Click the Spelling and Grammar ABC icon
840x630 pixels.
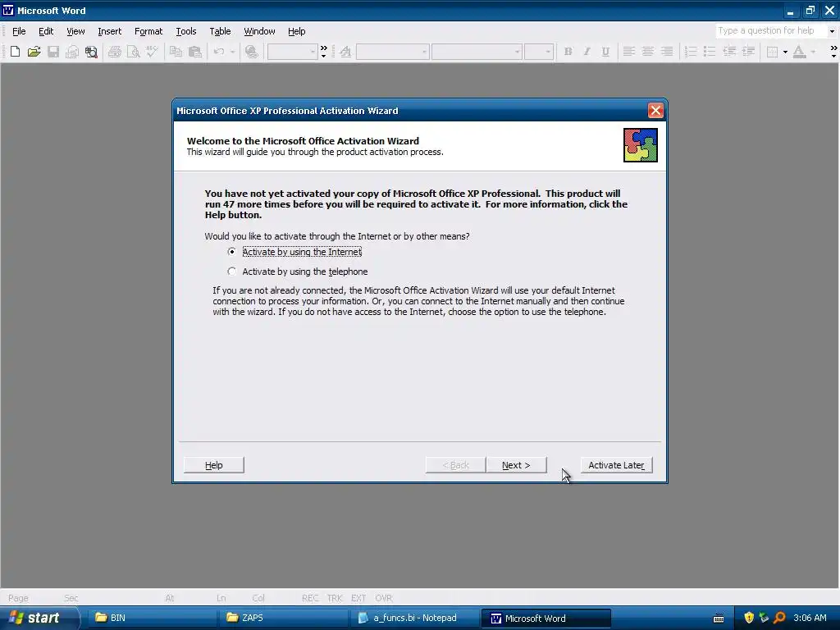pos(152,52)
